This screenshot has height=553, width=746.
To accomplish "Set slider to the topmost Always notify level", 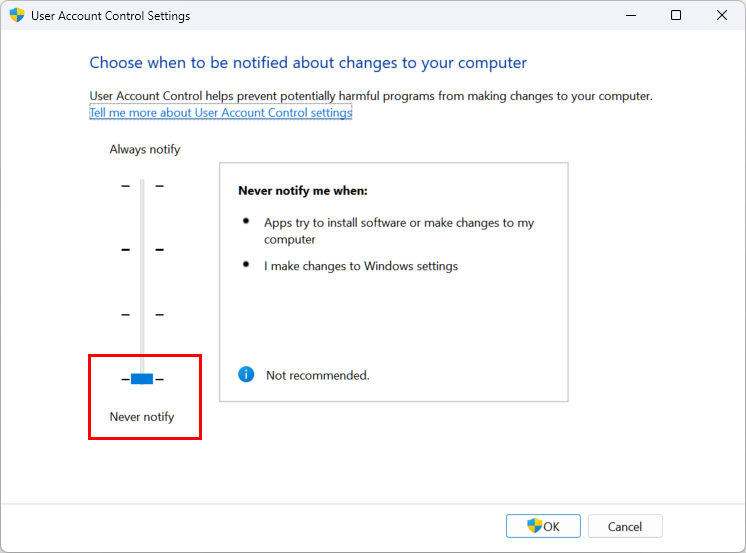I will tap(142, 186).
